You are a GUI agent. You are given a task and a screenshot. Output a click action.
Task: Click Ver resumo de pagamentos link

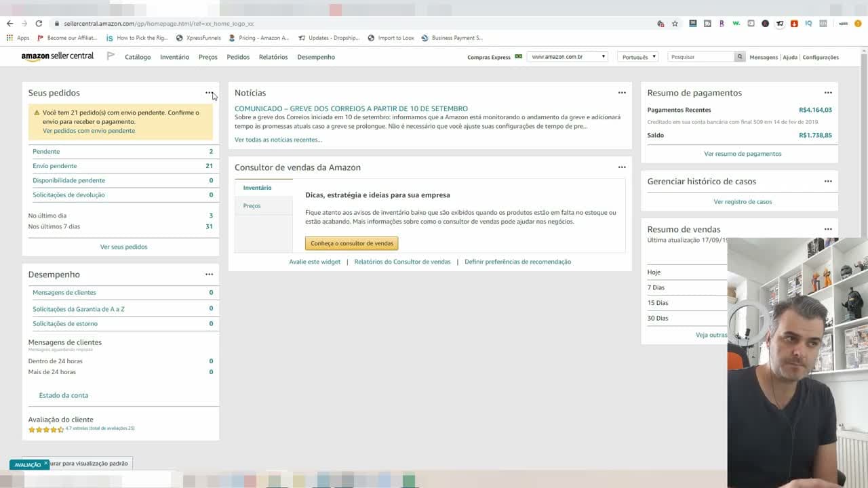click(x=743, y=154)
